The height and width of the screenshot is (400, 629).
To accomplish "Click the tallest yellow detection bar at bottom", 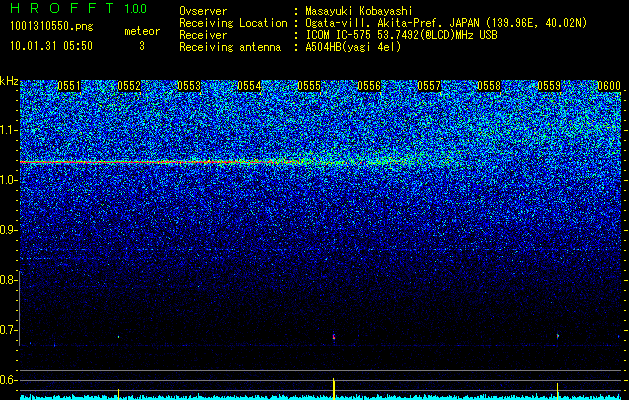I will [x=334, y=388].
